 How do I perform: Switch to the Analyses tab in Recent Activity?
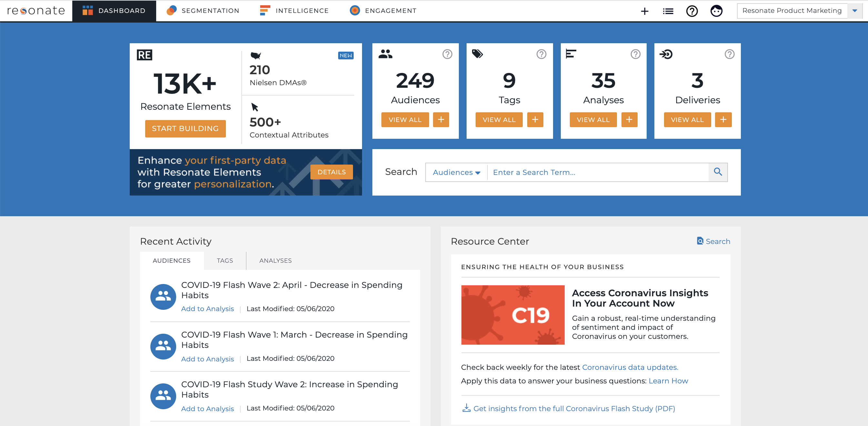click(275, 260)
